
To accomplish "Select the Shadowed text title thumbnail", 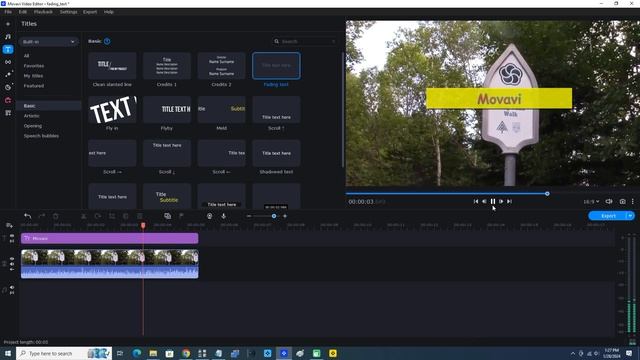I will (276, 153).
